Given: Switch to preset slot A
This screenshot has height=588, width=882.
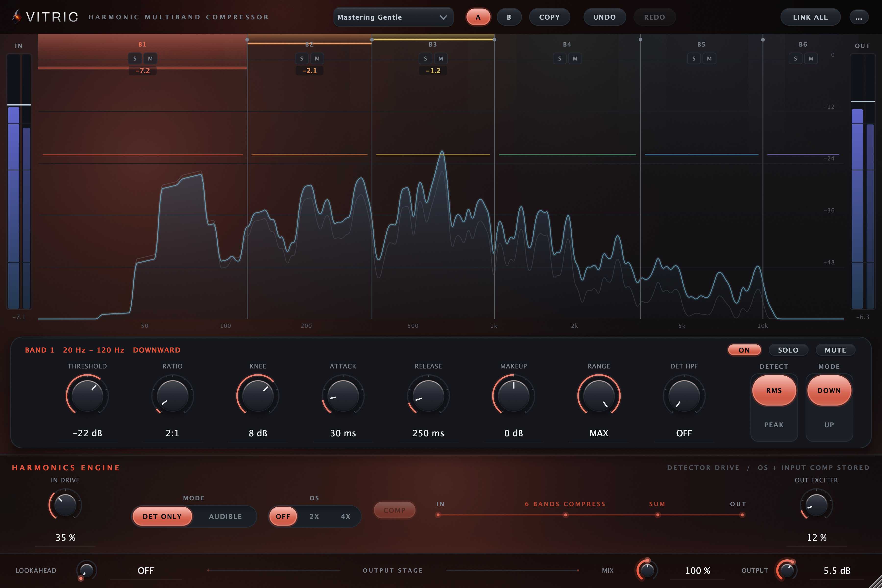Looking at the screenshot, I should pos(478,17).
